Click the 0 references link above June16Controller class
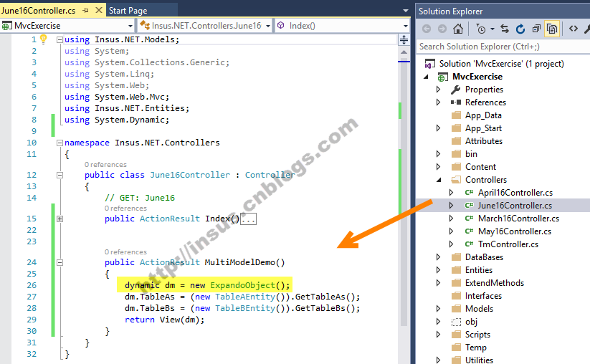 pyautogui.click(x=105, y=165)
